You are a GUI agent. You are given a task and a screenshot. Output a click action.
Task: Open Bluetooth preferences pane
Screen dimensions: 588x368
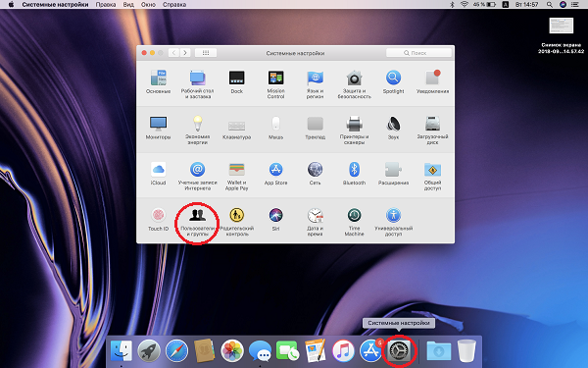tap(355, 174)
